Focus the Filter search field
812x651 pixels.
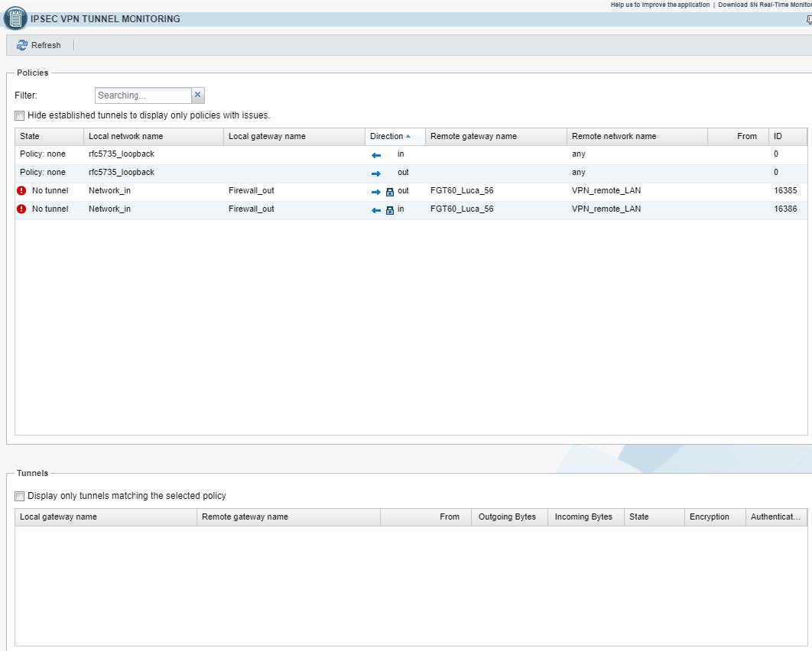(143, 96)
